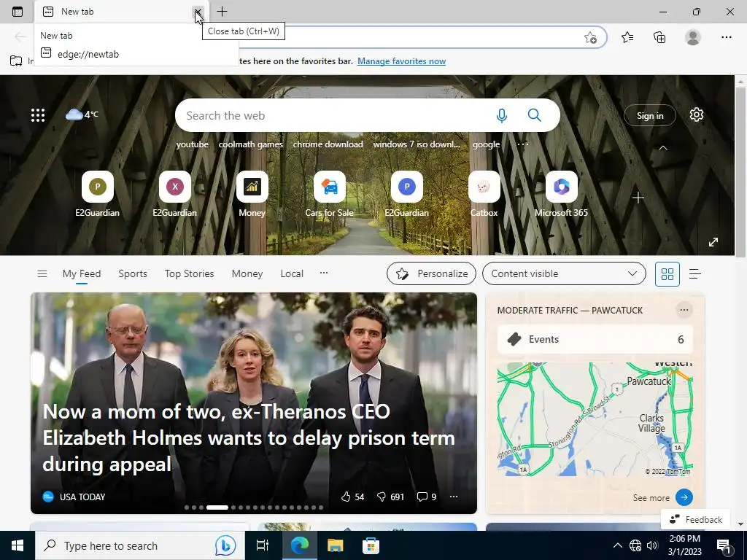Open the Favorites list icon
Viewport: 747px width, 560px height.
point(627,37)
